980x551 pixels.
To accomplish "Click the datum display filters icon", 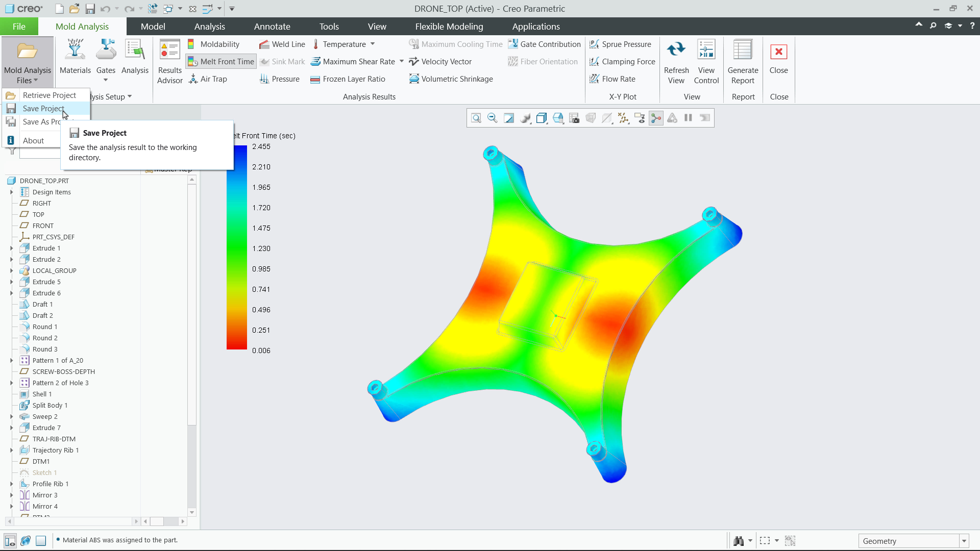I will pyautogui.click(x=623, y=118).
